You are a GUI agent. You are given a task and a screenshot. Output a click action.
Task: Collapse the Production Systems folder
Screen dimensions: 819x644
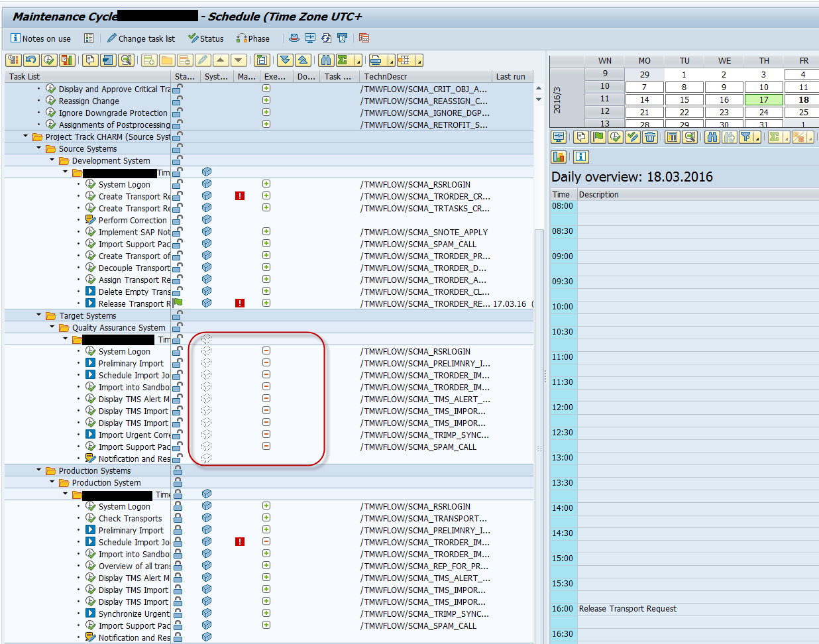(39, 470)
